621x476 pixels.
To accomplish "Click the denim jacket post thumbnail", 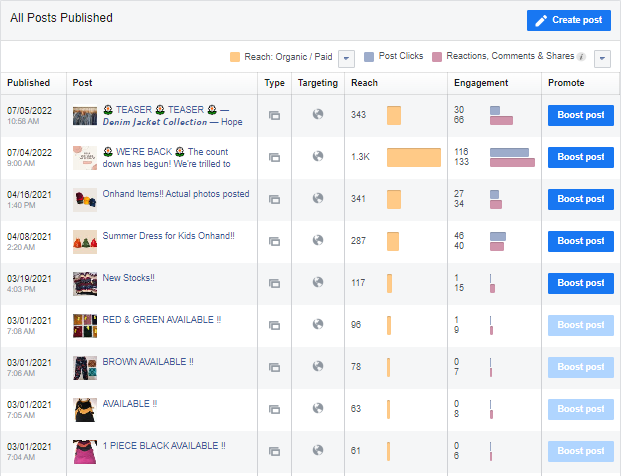I will [x=85, y=116].
